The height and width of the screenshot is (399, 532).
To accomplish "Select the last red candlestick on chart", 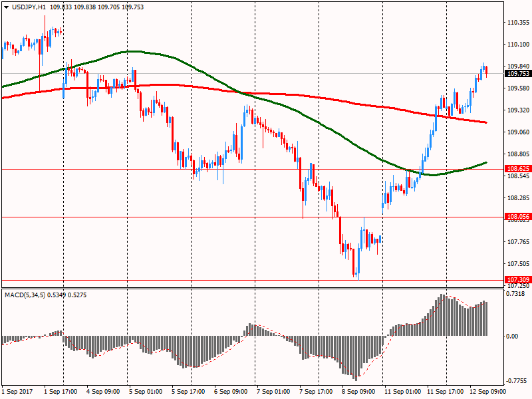I will point(487,70).
